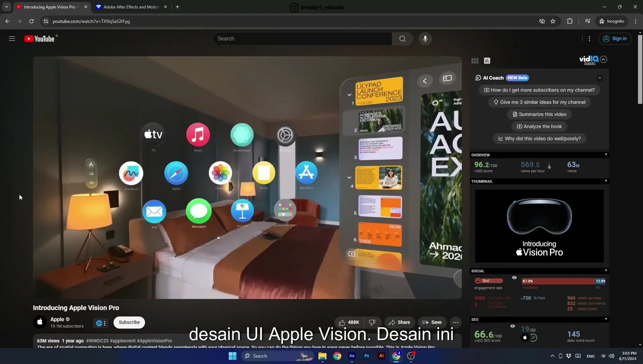Screen dimensions: 643x364
Task: Ask 'Why did this video do well/poorly?'
Action: coord(539,139)
